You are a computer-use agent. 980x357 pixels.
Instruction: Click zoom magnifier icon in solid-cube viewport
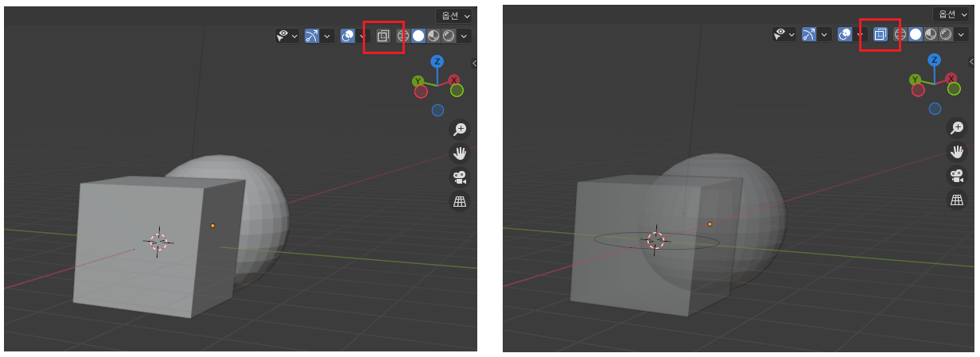(460, 129)
